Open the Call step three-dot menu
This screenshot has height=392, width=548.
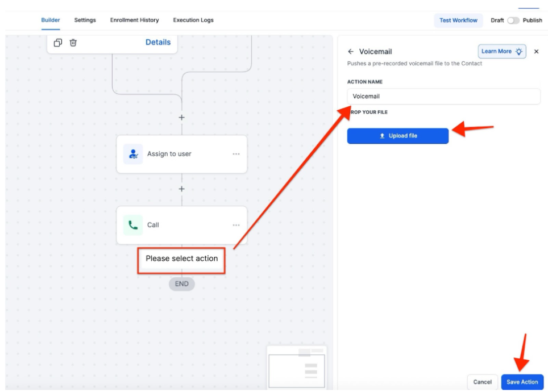click(x=236, y=225)
